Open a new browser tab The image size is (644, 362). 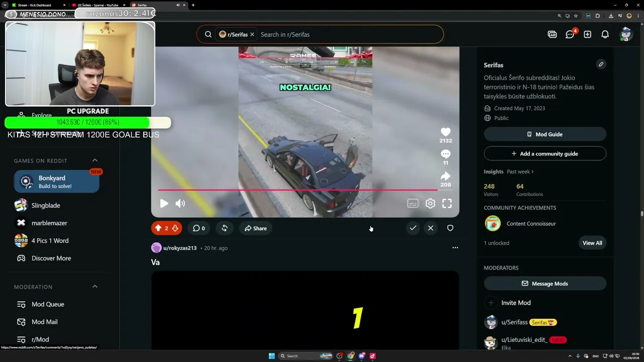click(x=193, y=5)
